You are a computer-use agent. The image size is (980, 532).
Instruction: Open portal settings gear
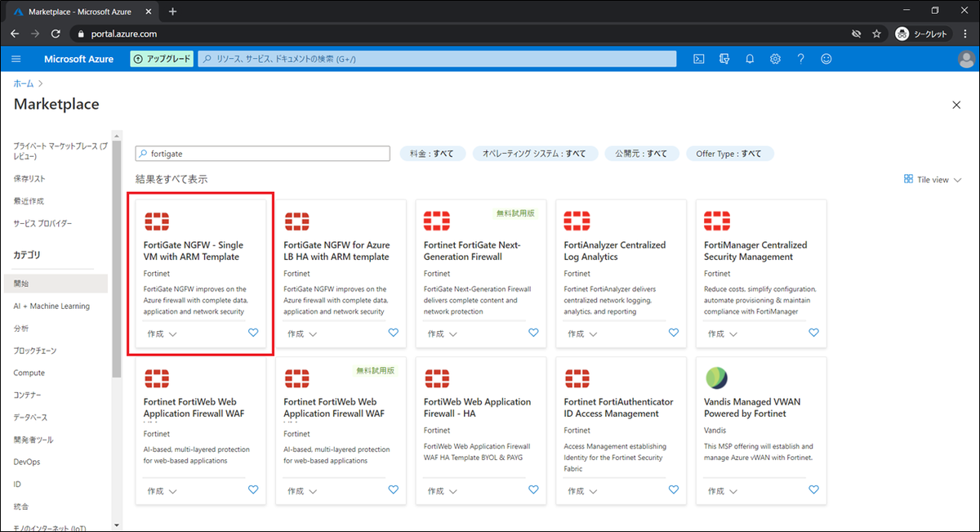tap(775, 59)
